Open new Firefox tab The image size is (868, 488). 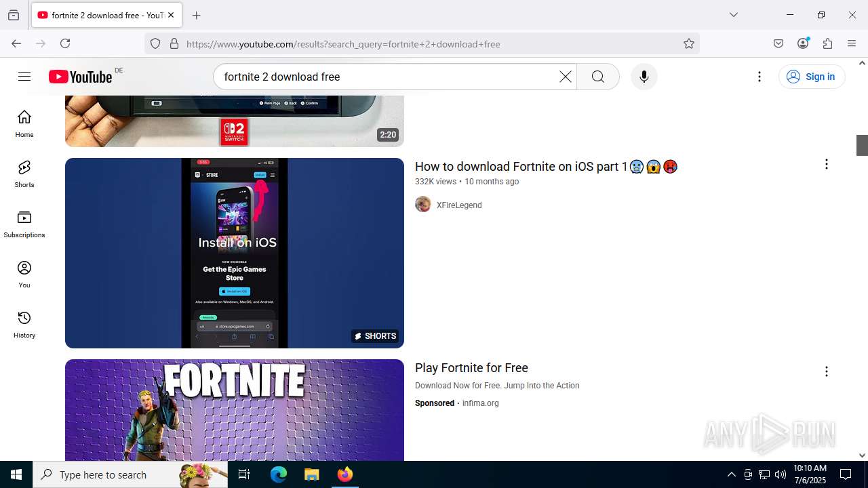coord(197,15)
